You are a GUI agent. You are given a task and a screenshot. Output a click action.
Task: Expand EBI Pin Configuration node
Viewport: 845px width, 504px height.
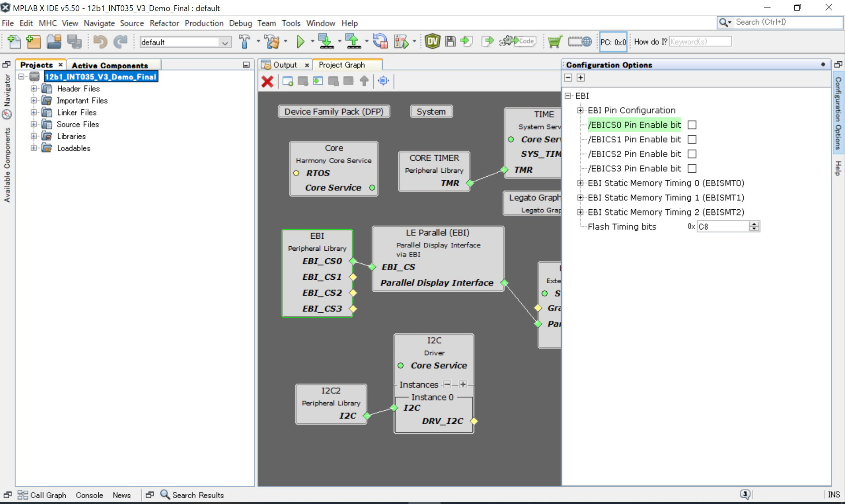pyautogui.click(x=580, y=111)
